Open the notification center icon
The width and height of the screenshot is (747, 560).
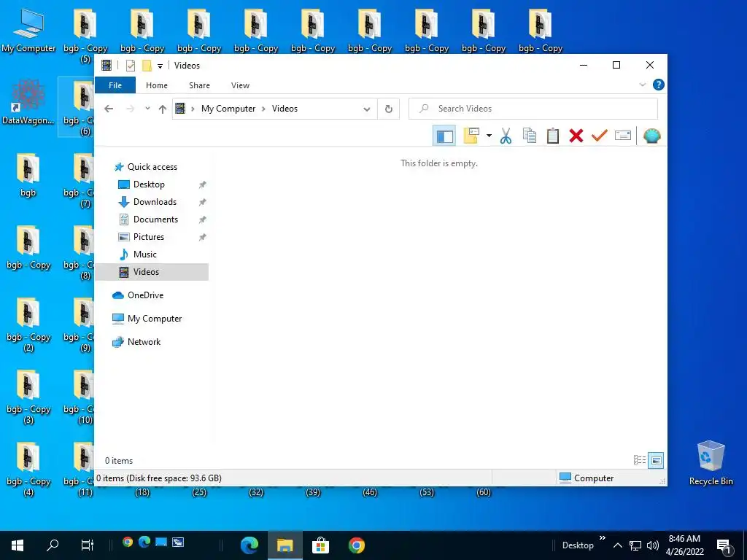click(x=724, y=547)
